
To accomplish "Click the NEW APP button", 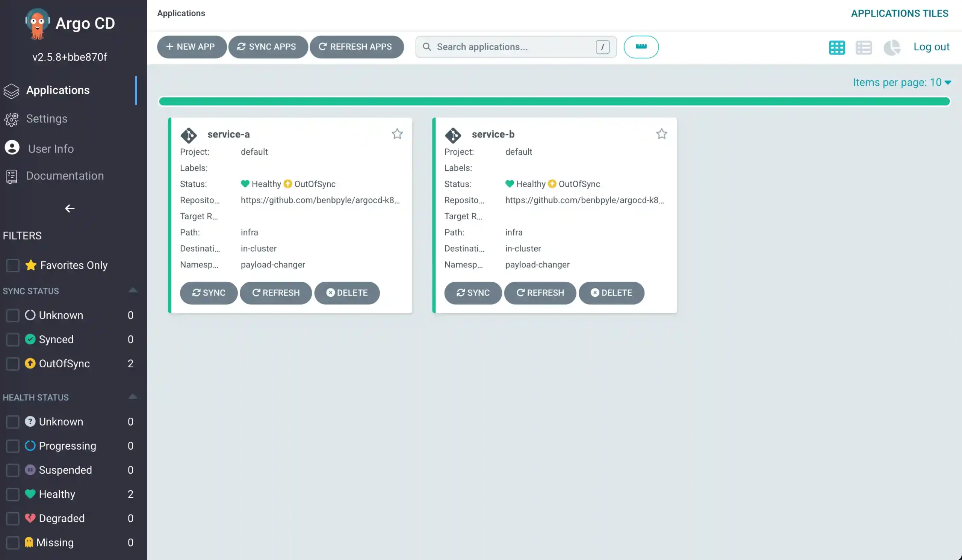I will (191, 47).
